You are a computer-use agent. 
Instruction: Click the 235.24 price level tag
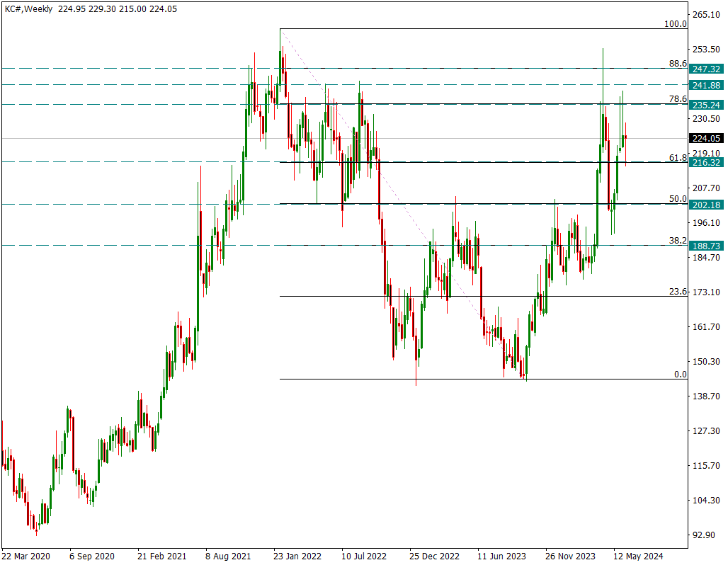[706, 105]
